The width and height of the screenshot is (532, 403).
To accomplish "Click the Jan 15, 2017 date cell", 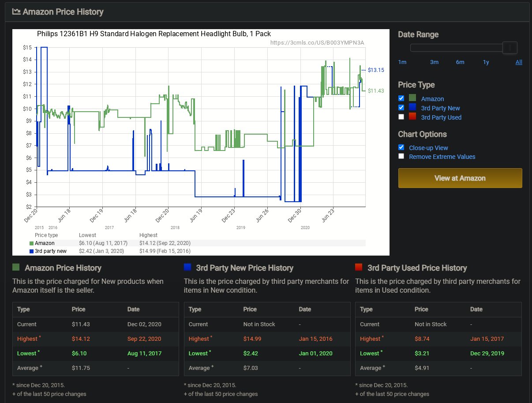I will point(487,339).
